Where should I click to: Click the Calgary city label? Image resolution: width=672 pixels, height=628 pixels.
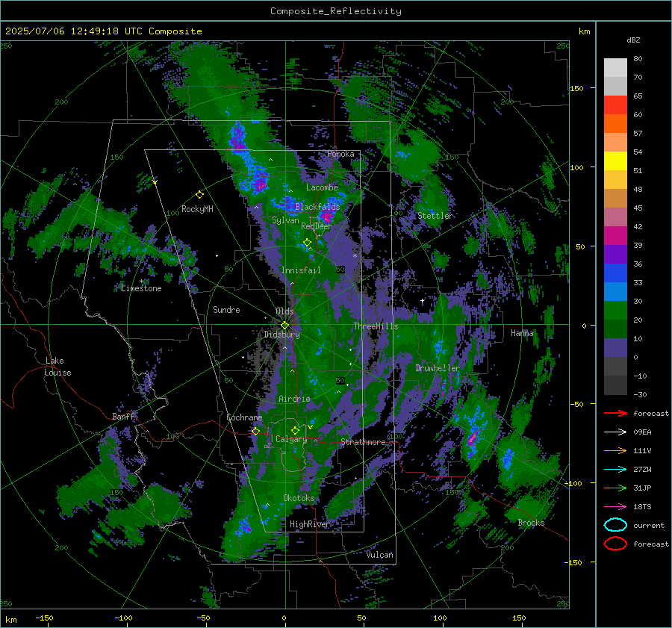click(291, 439)
